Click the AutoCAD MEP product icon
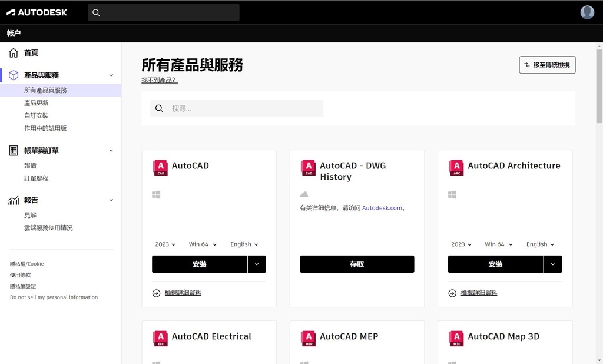603x364 pixels. (x=308, y=339)
